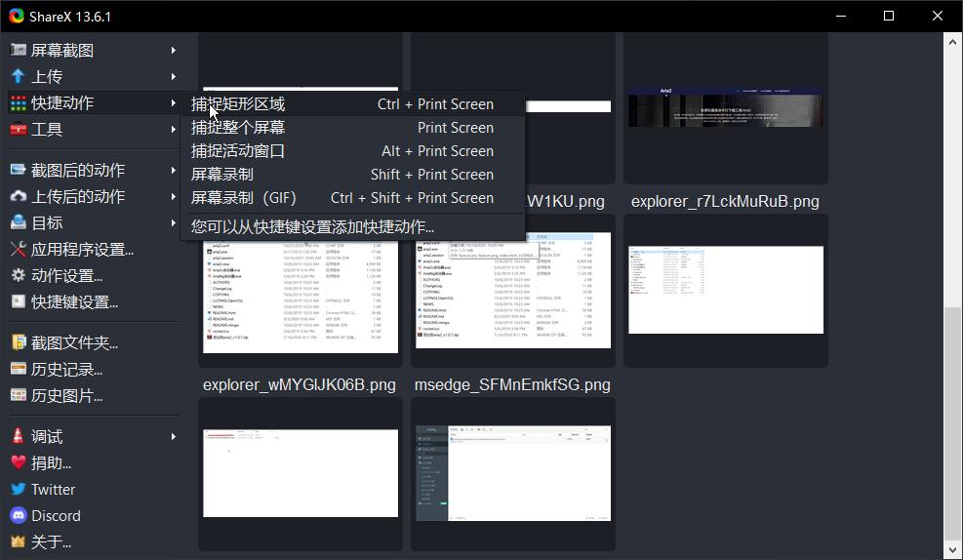
Task: Click the explorer_r7LckMuRuB.png filename
Action: 725,201
